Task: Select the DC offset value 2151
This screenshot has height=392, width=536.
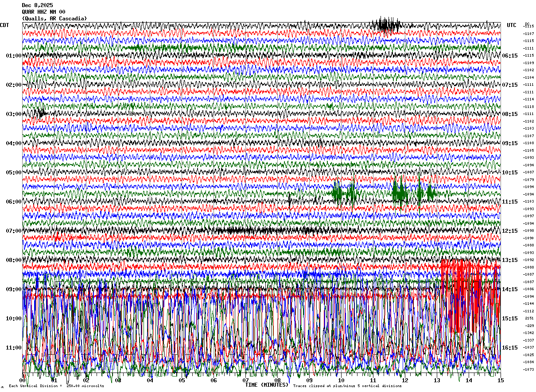Action: pyautogui.click(x=529, y=319)
